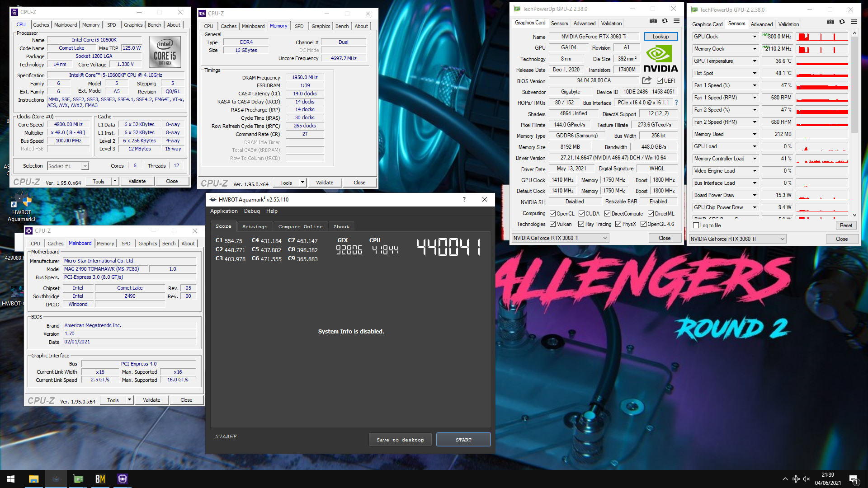Click the CPU-Z taskbar icon
868x488 pixels.
pos(123,479)
